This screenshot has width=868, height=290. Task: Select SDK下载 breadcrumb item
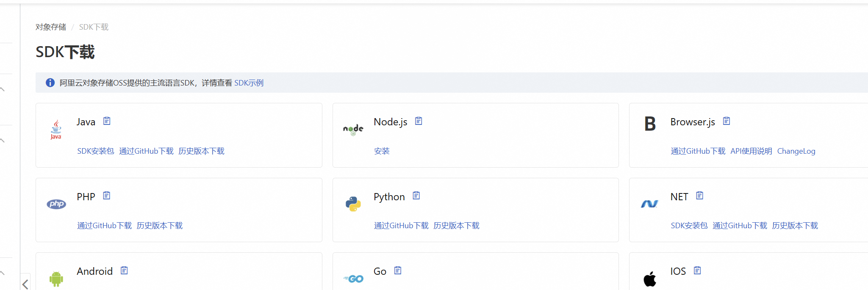(94, 27)
